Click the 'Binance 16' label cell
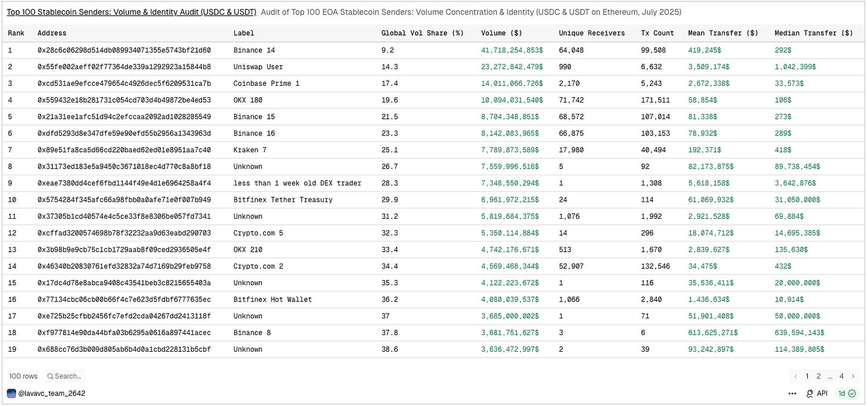This screenshot has height=406, width=868. [x=255, y=134]
